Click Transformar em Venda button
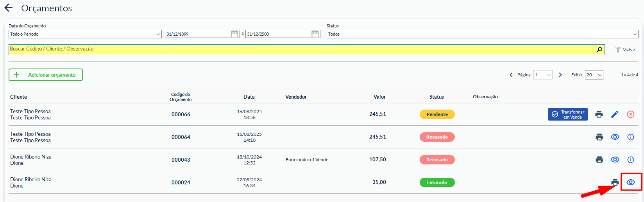644x202 pixels. click(568, 114)
